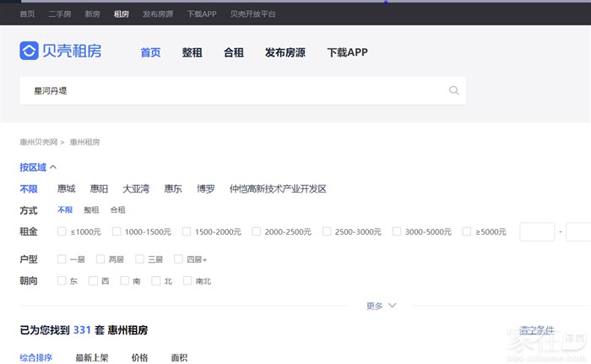Image resolution: width=591 pixels, height=364 pixels.
Task: Select the 南 orientation checkbox
Action: tap(125, 280)
